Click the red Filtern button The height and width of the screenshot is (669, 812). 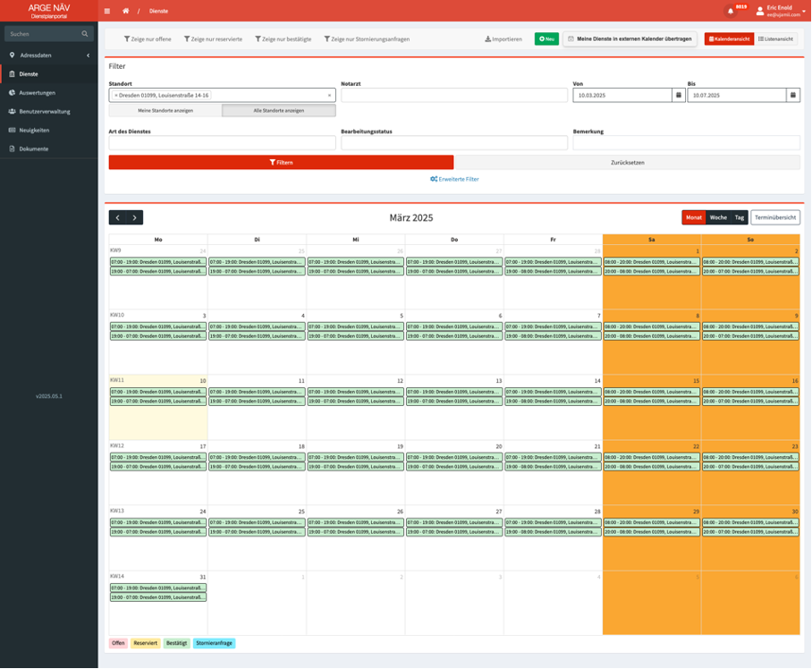281,163
